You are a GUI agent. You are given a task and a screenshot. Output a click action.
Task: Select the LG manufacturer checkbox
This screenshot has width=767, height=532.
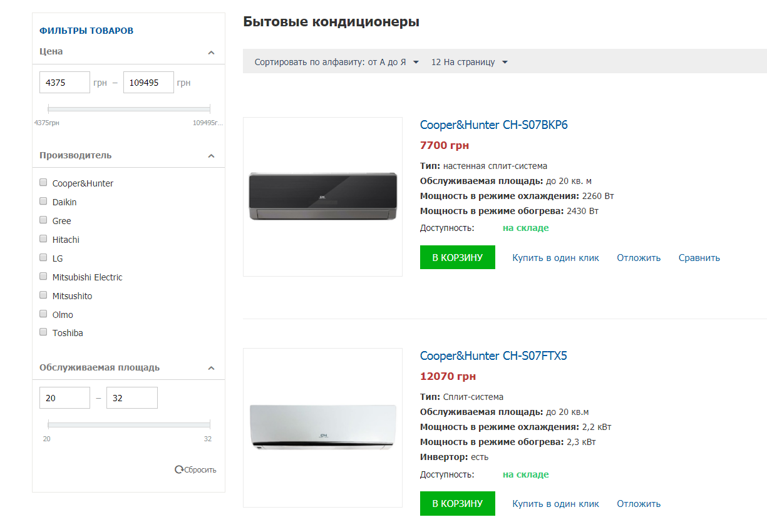click(43, 258)
